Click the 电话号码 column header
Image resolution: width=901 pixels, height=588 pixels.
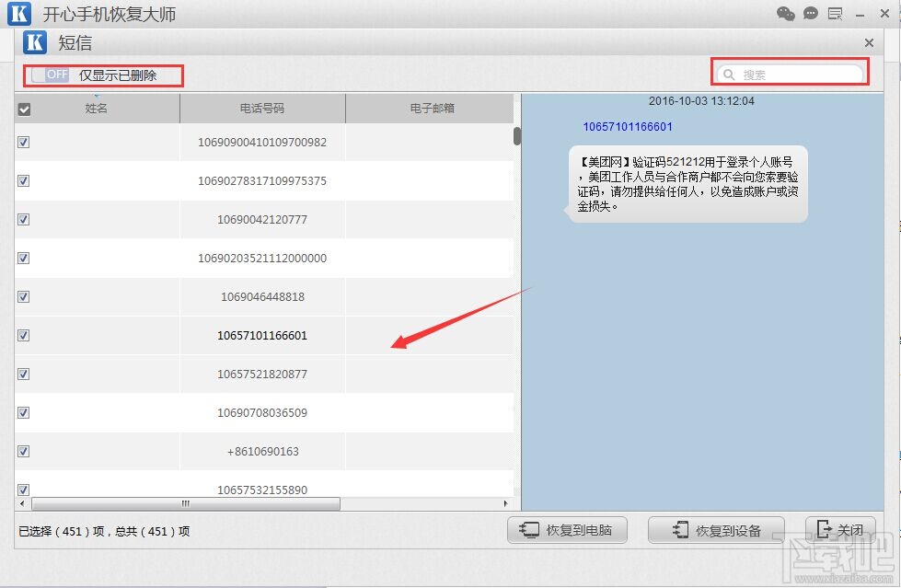[x=260, y=108]
